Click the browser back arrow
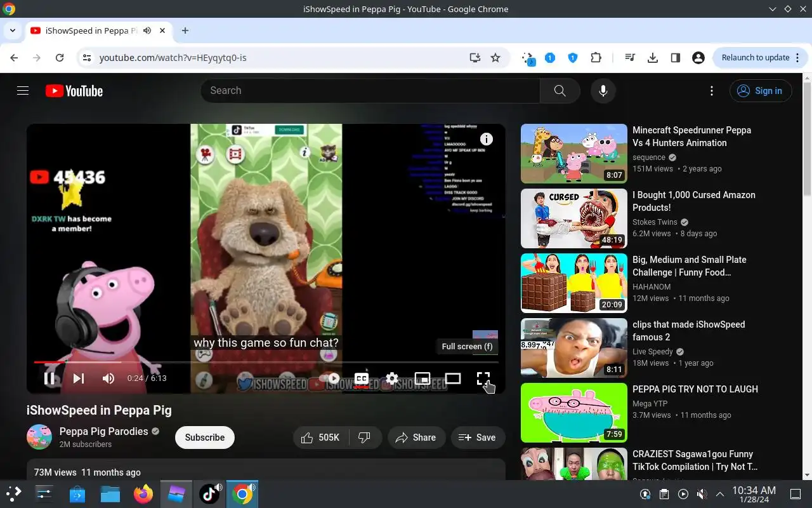Image resolution: width=812 pixels, height=508 pixels. point(14,58)
